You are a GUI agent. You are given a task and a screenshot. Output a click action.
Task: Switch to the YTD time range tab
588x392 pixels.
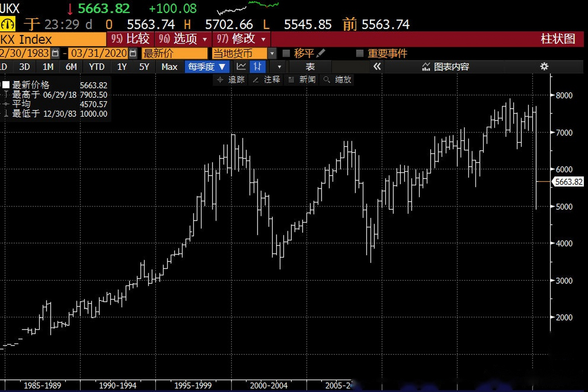click(x=96, y=66)
